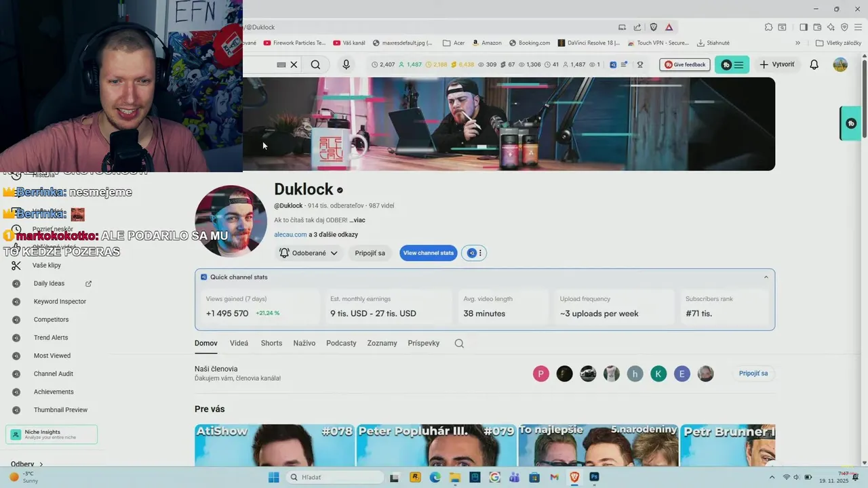
Task: Open Keyword Inspector in sidebar
Action: click(60, 302)
